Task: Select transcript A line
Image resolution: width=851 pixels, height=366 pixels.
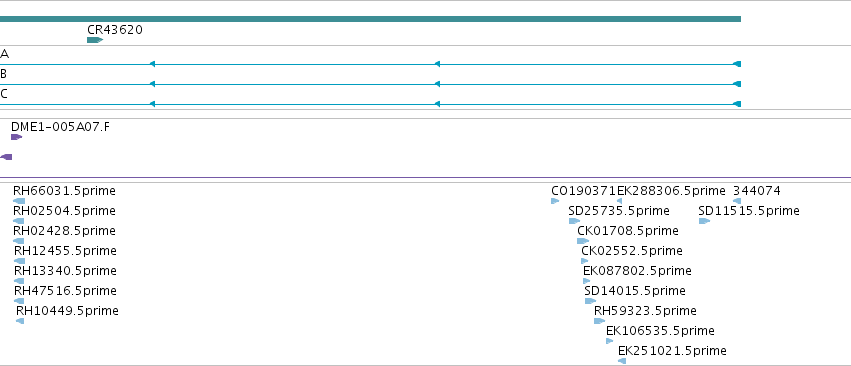Action: (x=370, y=64)
